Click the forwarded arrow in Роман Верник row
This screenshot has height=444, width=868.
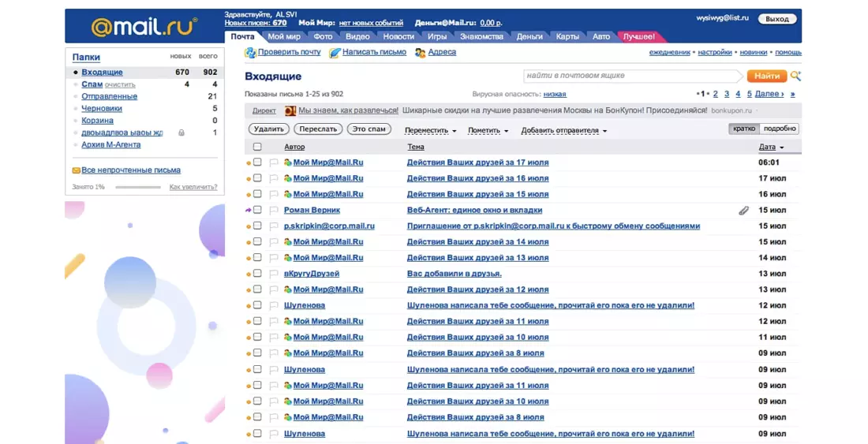click(x=248, y=210)
